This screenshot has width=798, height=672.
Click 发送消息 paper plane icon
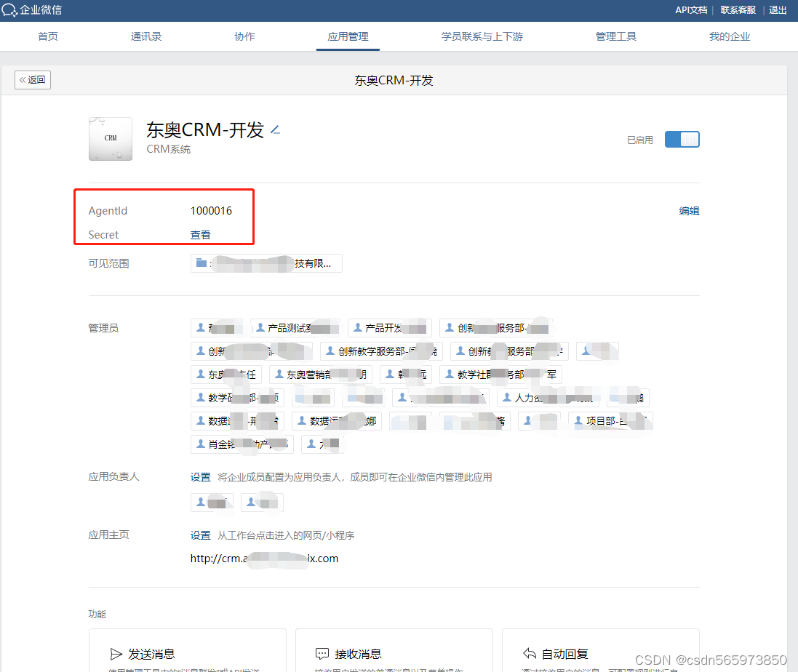click(116, 654)
